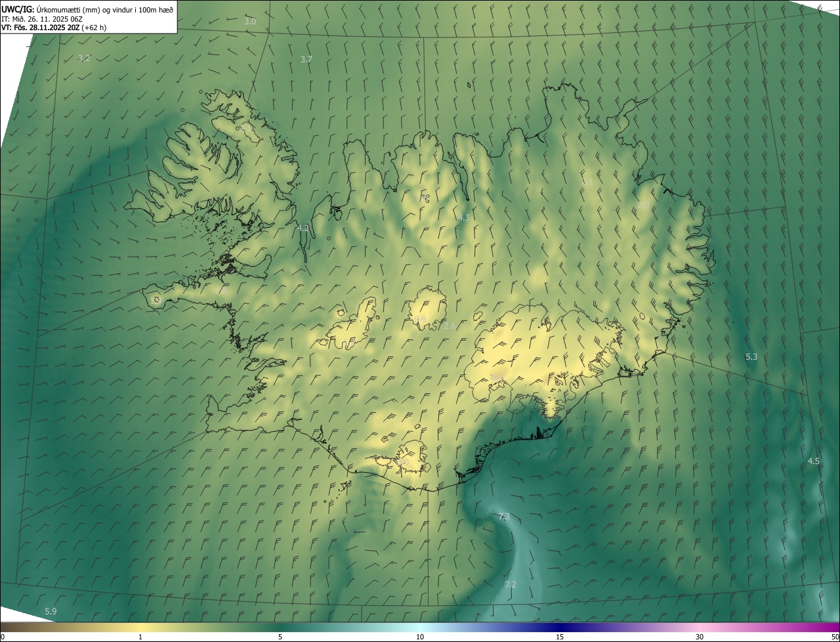The width and height of the screenshot is (840, 642).
Task: Click the 2.1 value label in northeast Iceland
Action: pyautogui.click(x=587, y=181)
